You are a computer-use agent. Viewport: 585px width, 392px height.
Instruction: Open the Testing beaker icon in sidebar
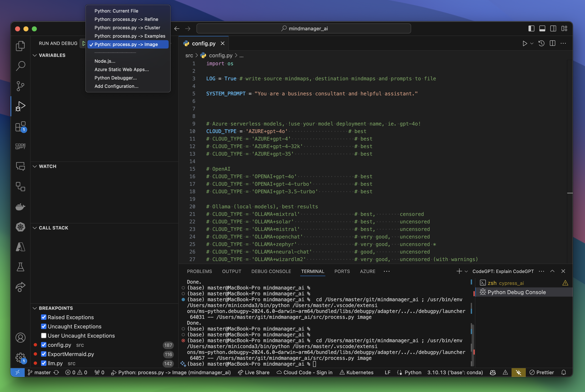pyautogui.click(x=21, y=266)
